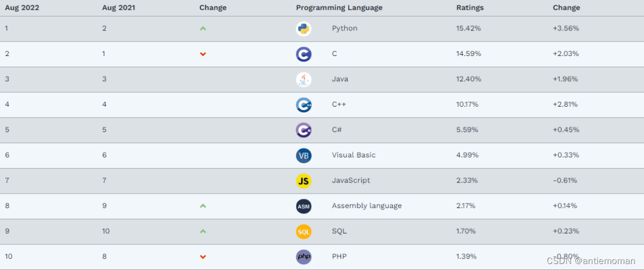Image resolution: width=644 pixels, height=270 pixels.
Task: Click the green up arrow in Python row
Action: pos(203,29)
